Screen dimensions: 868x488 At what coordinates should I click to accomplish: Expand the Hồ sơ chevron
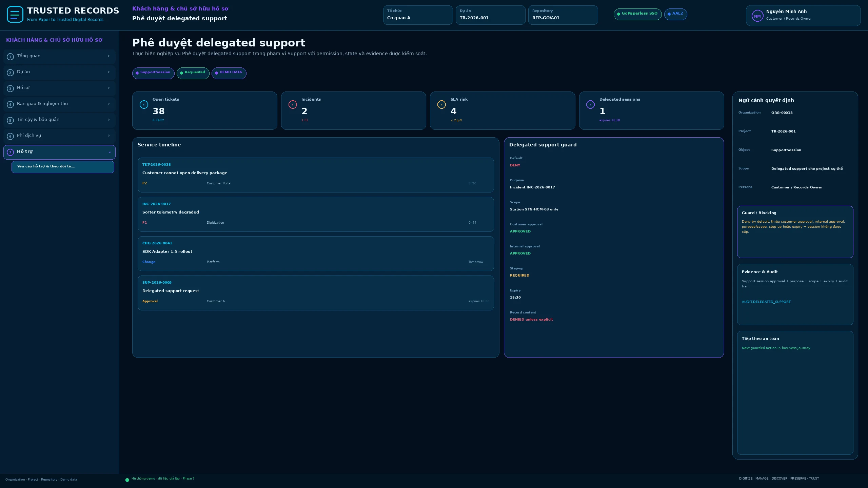coord(109,88)
